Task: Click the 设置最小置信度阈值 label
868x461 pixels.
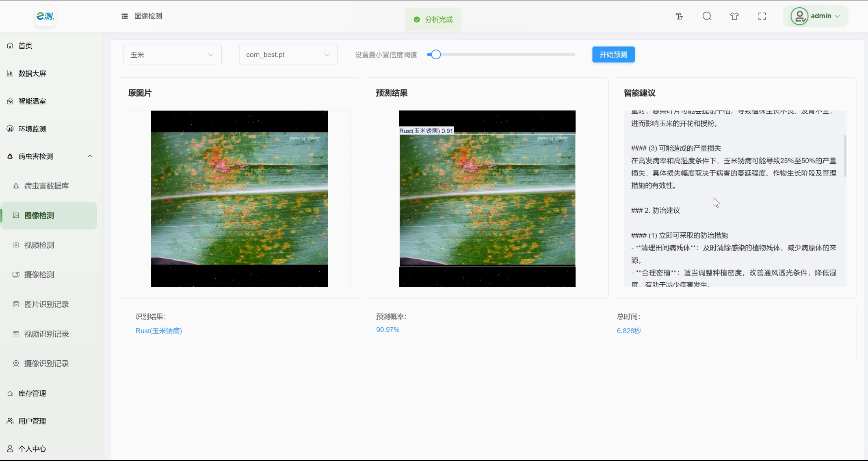Action: pyautogui.click(x=386, y=55)
